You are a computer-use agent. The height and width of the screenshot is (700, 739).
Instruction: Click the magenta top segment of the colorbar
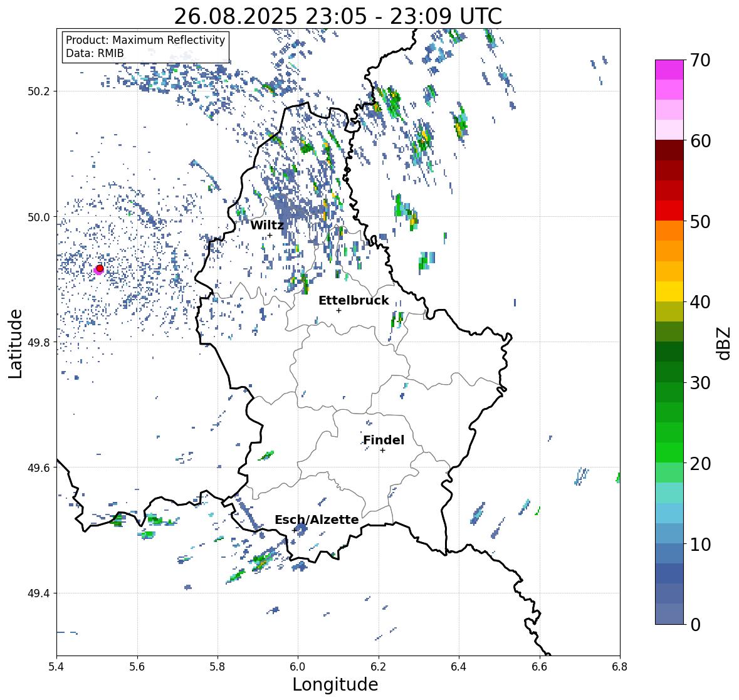click(669, 70)
